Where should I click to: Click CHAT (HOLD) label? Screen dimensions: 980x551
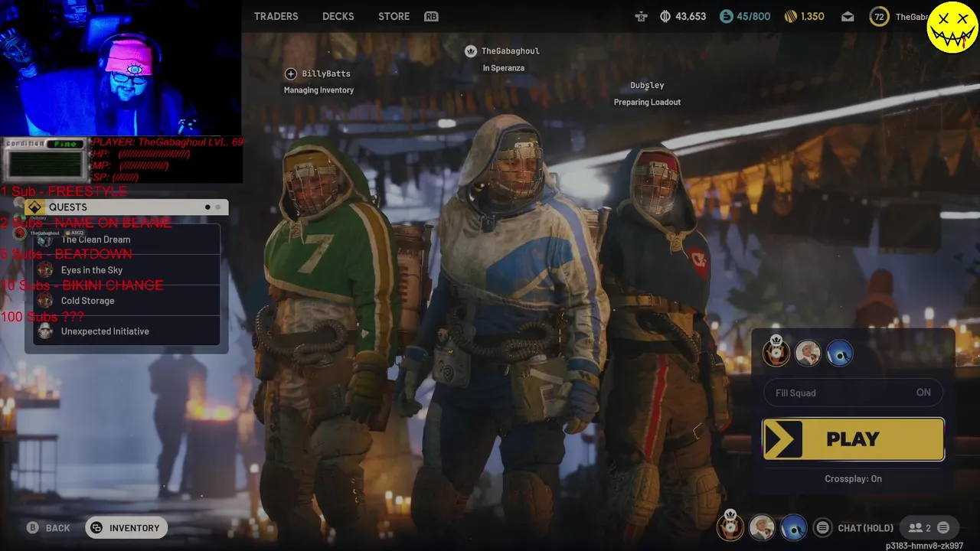865,528
